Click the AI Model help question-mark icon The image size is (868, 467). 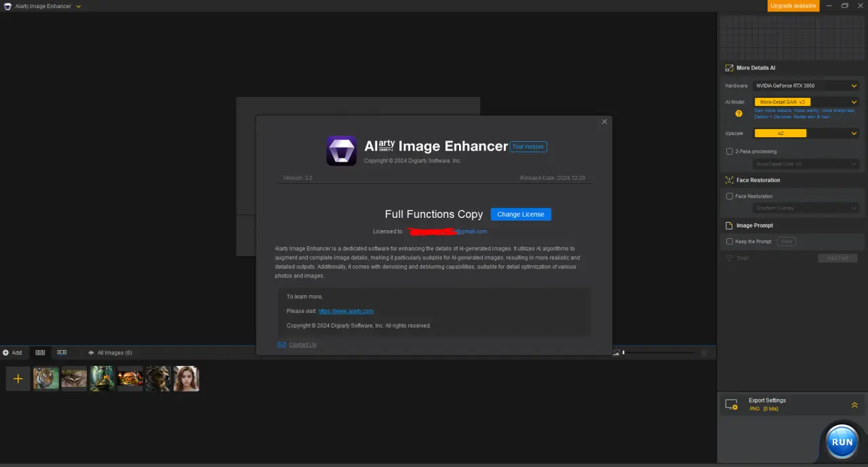[x=739, y=113]
